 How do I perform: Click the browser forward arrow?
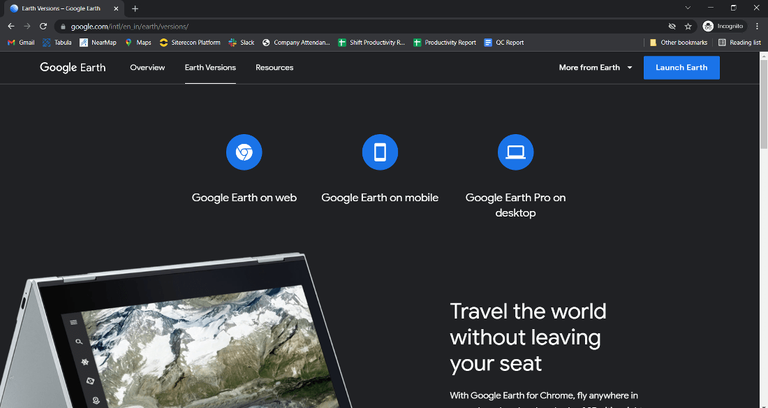pyautogui.click(x=27, y=26)
